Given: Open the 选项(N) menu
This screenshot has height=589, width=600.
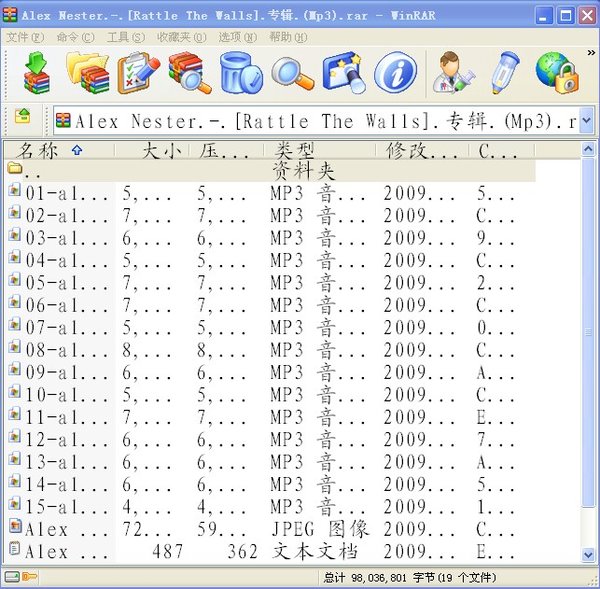Looking at the screenshot, I should (x=238, y=37).
